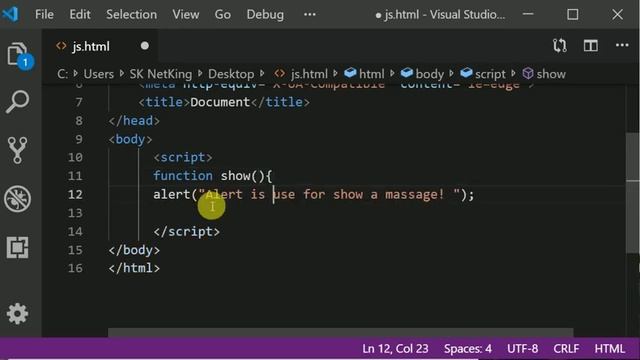This screenshot has width=640, height=360.
Task: Click line number 7 in gutter
Action: pos(79,102)
